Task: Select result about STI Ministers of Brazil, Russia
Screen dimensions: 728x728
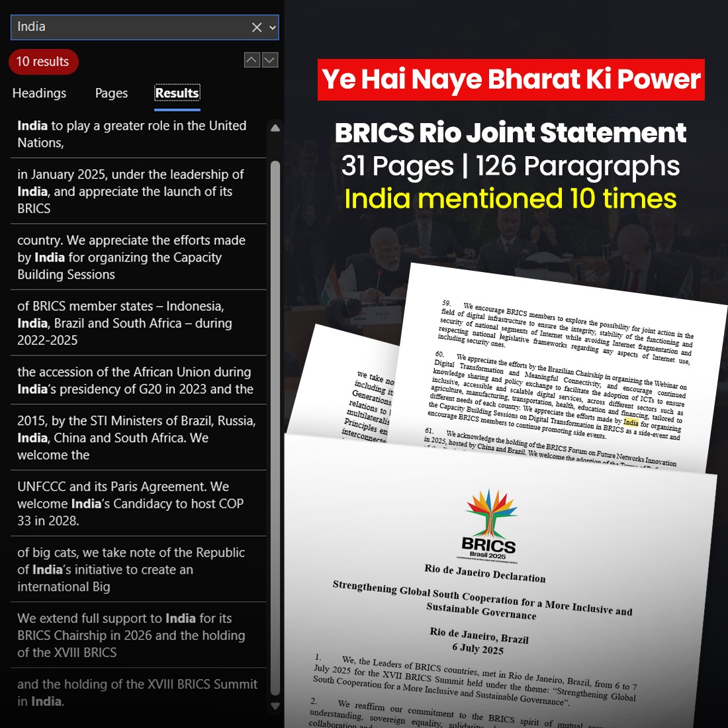Action: tap(138, 437)
